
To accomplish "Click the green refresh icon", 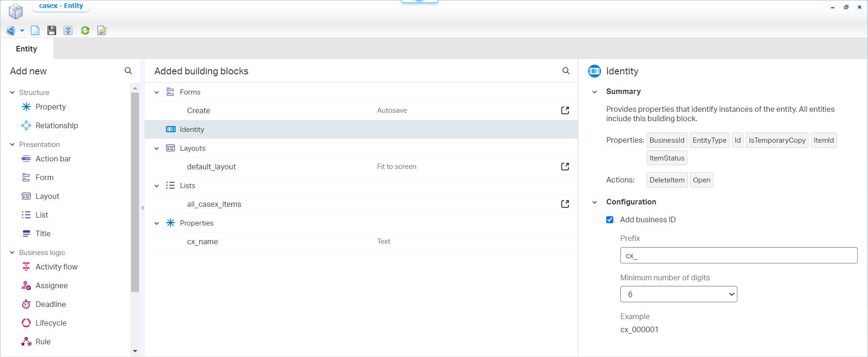I will point(85,30).
